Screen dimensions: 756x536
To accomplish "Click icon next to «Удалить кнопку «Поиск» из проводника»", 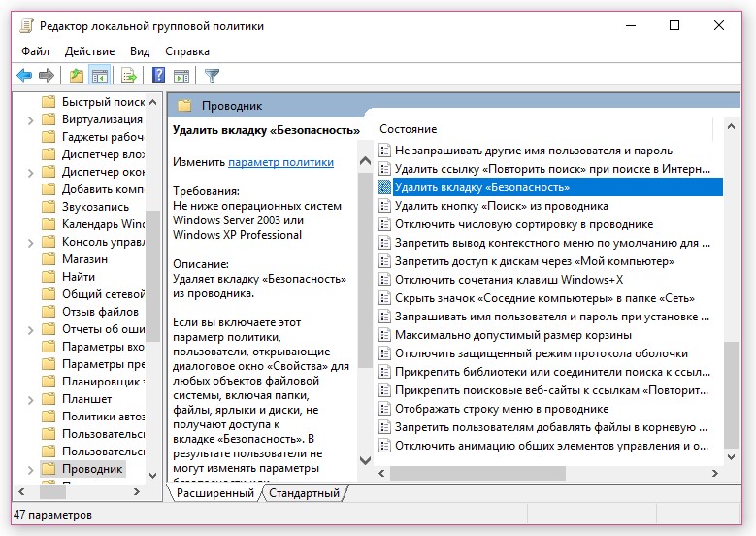I will tap(384, 206).
